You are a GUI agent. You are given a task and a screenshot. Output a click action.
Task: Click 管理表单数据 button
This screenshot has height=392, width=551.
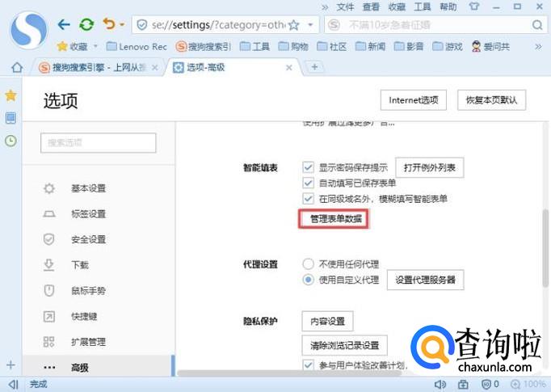click(x=334, y=219)
